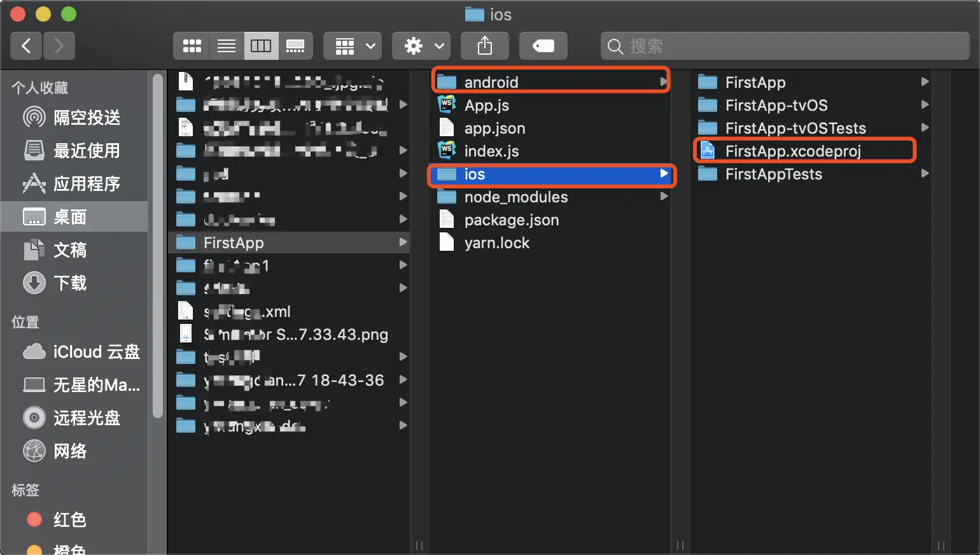980x555 pixels.
Task: Open the gear action menu
Action: tap(421, 46)
